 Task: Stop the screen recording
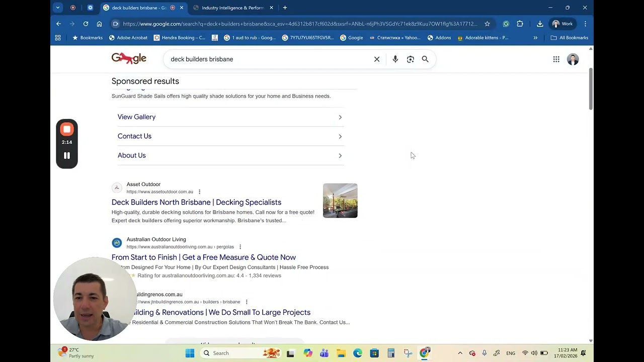(67, 129)
